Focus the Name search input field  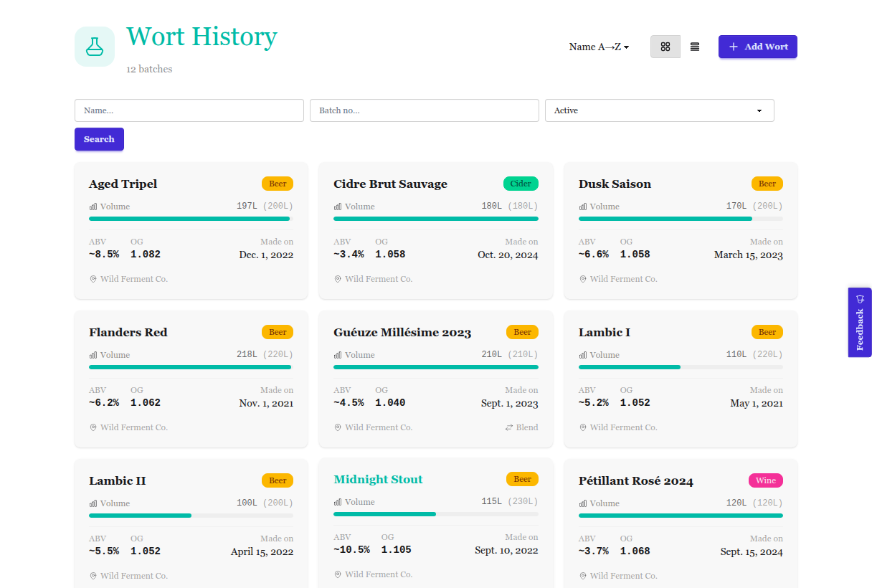pos(189,110)
